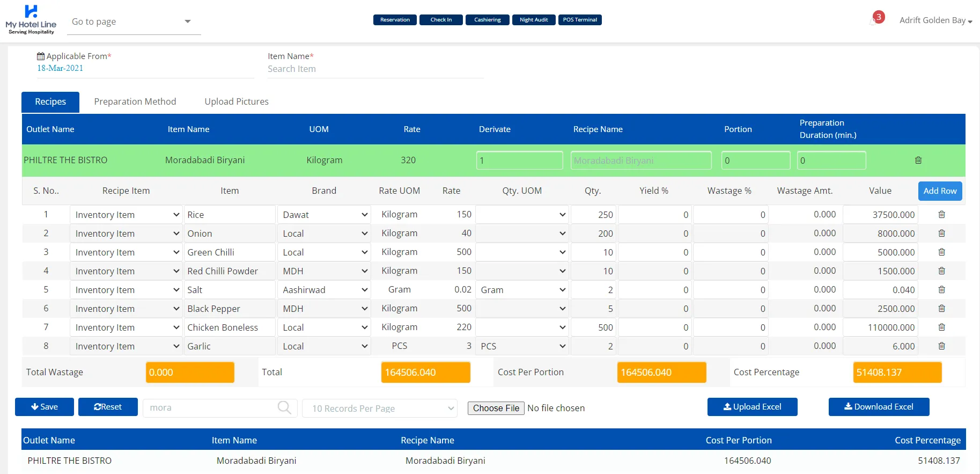Open Recipe Item dropdown for Rice row

126,215
